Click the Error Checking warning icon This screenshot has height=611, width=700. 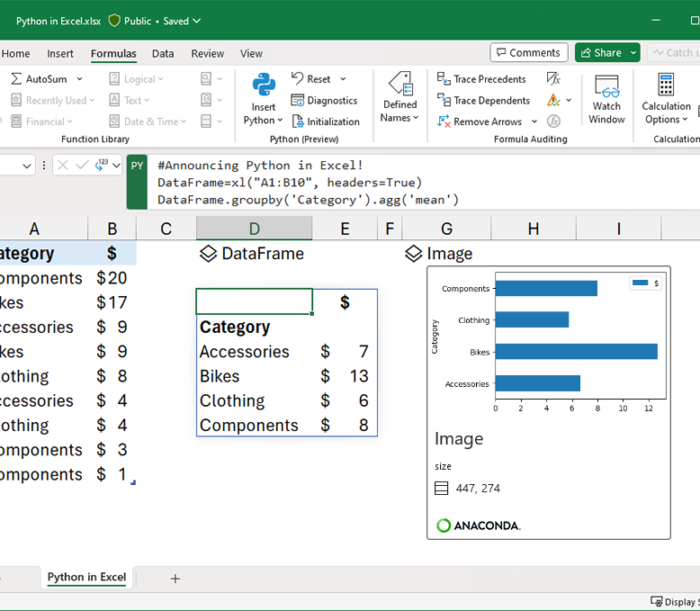[554, 100]
